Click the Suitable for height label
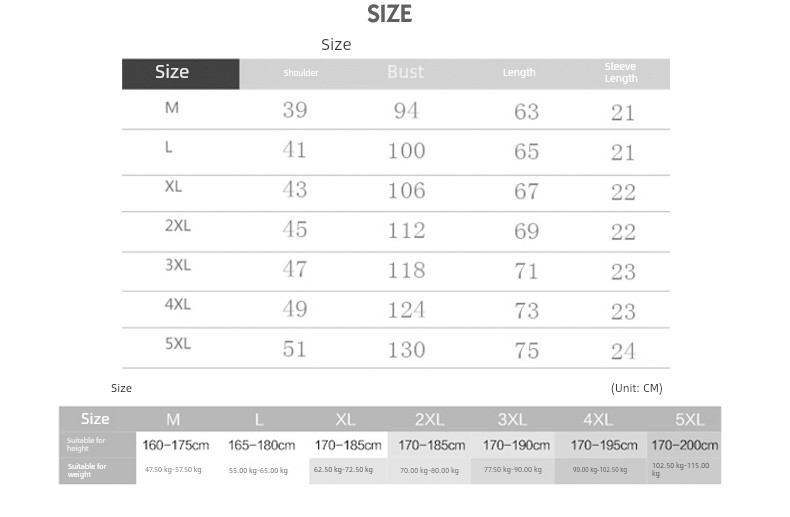Image resolution: width=790 pixels, height=517 pixels. 86,444
